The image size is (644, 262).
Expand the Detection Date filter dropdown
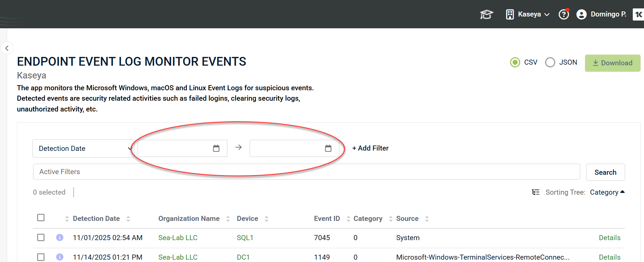(x=83, y=149)
